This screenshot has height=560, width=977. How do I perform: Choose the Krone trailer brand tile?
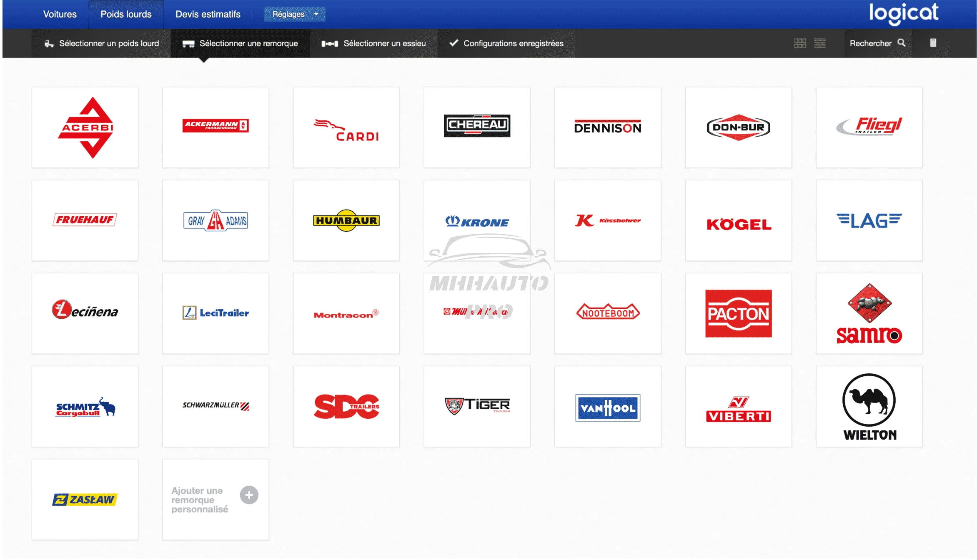click(477, 221)
